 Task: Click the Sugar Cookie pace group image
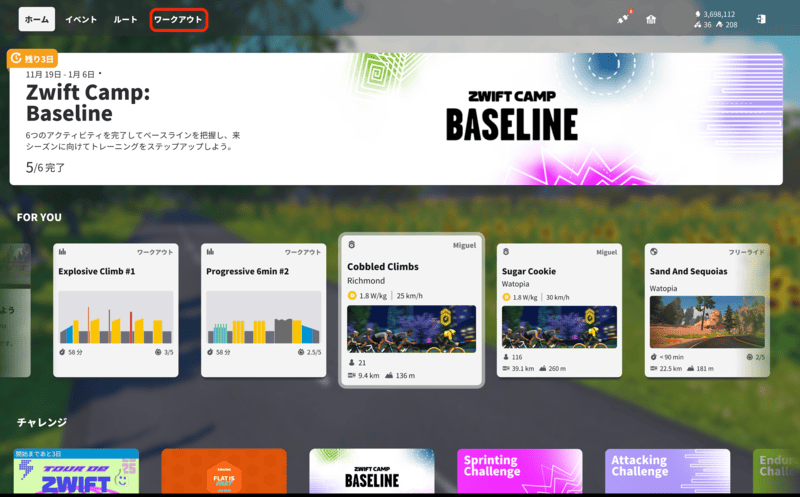coord(559,327)
